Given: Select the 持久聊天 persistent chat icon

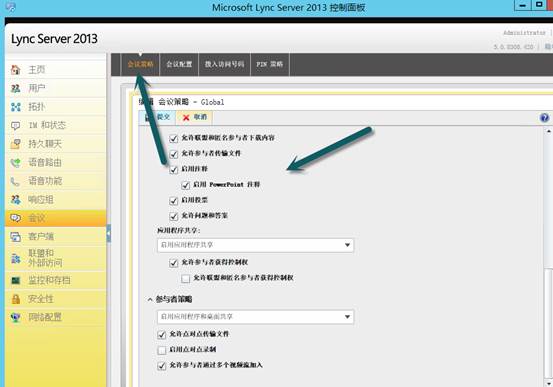Looking at the screenshot, I should (x=16, y=144).
